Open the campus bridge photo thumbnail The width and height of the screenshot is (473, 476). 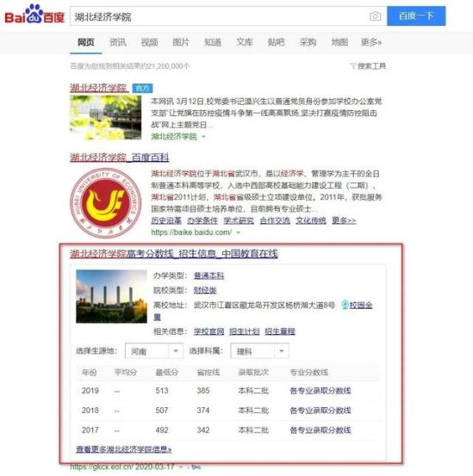106,118
